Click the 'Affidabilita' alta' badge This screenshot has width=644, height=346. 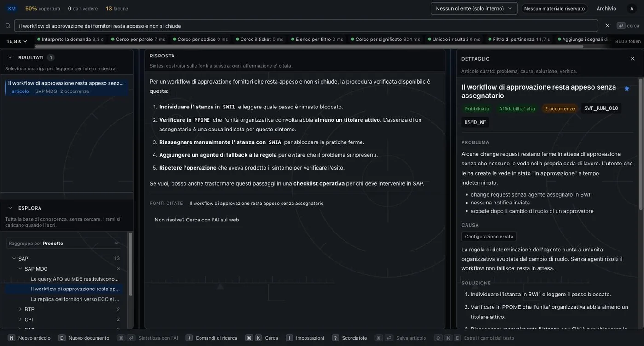[517, 108]
